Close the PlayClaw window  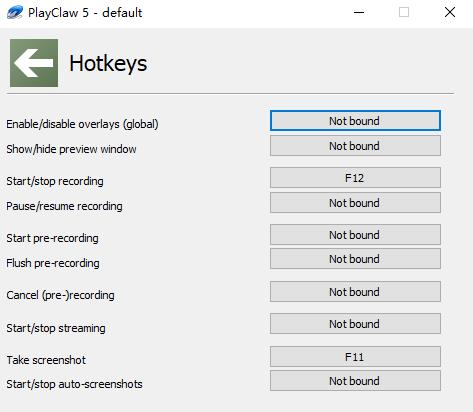coord(450,13)
